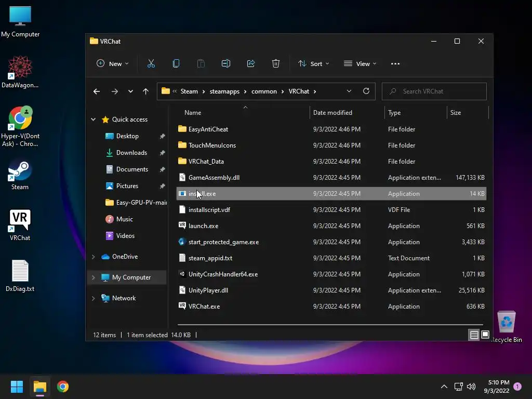The width and height of the screenshot is (532, 399).
Task: Click the Rename icon in toolbar
Action: 226,63
